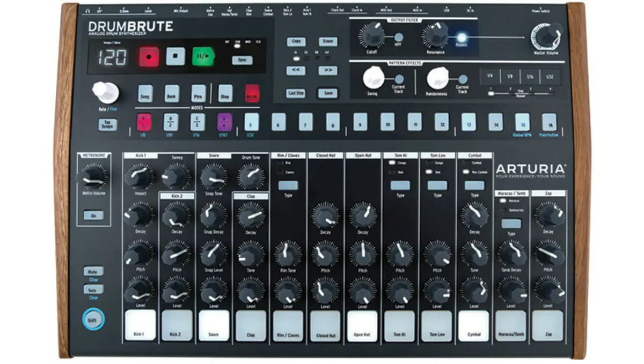This screenshot has width=644, height=364.
Task: Toggle Current Track button beside Randomness
Action: click(463, 79)
